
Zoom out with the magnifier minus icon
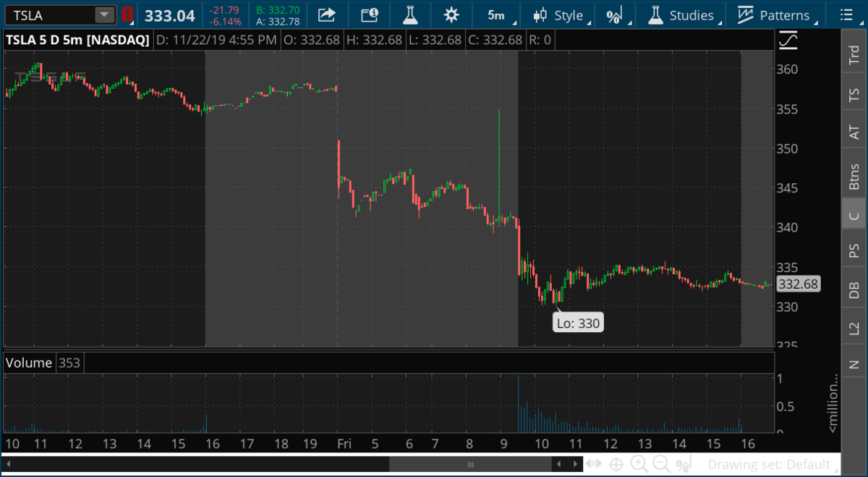pos(661,464)
